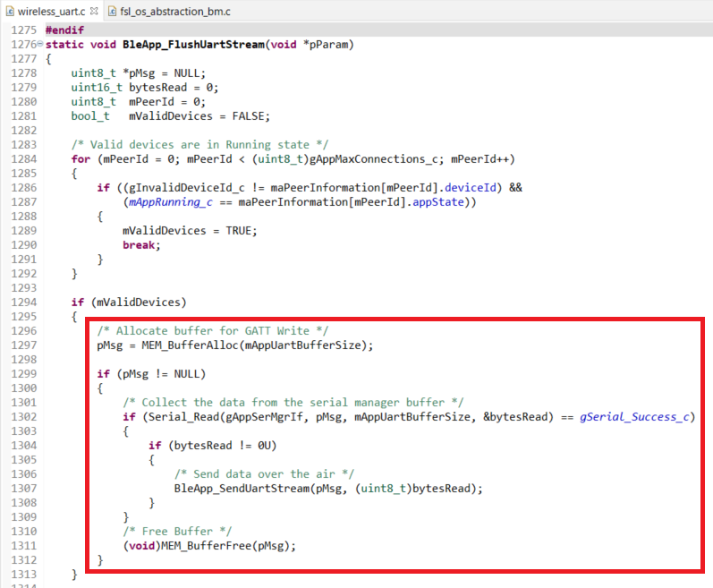The height and width of the screenshot is (588, 713).
Task: Click the gSerial_Success_c constant
Action: click(634, 417)
